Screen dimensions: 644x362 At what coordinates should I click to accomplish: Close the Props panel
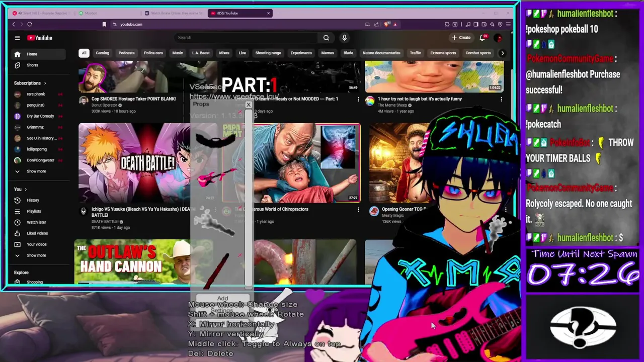249,105
